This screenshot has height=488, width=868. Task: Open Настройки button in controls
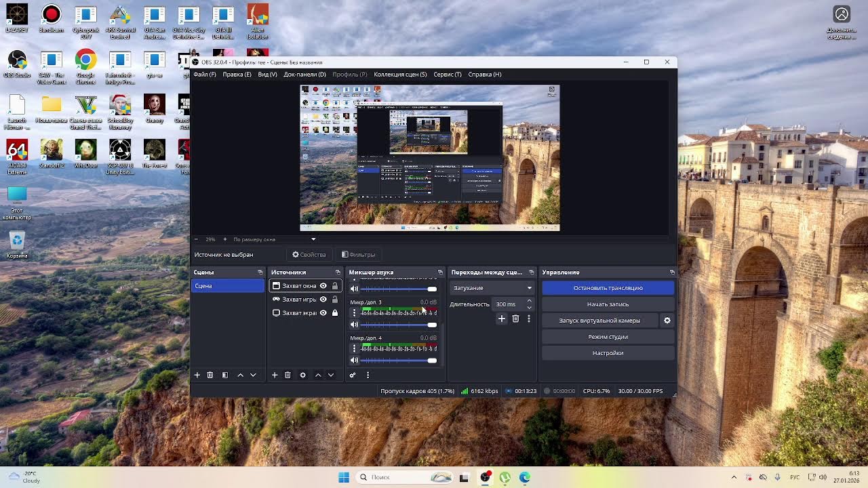tap(608, 353)
